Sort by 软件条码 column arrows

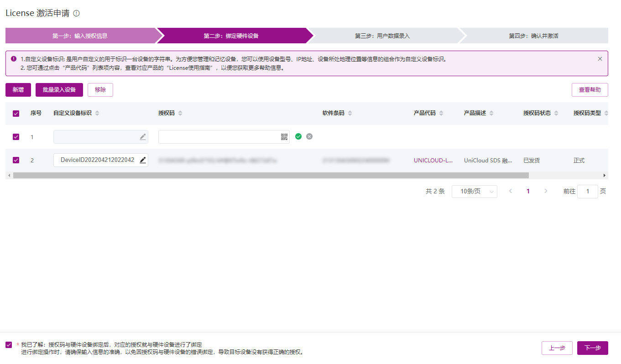pyautogui.click(x=350, y=113)
